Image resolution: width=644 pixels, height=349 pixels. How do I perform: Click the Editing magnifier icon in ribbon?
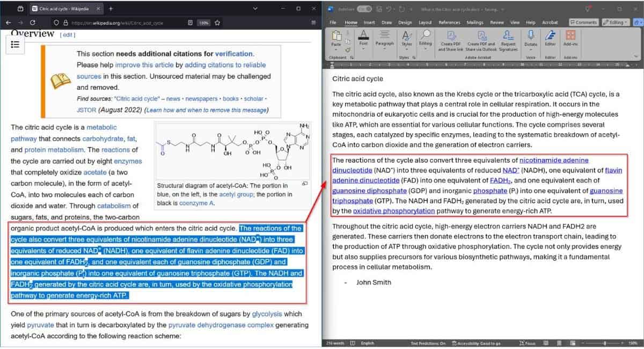click(426, 35)
